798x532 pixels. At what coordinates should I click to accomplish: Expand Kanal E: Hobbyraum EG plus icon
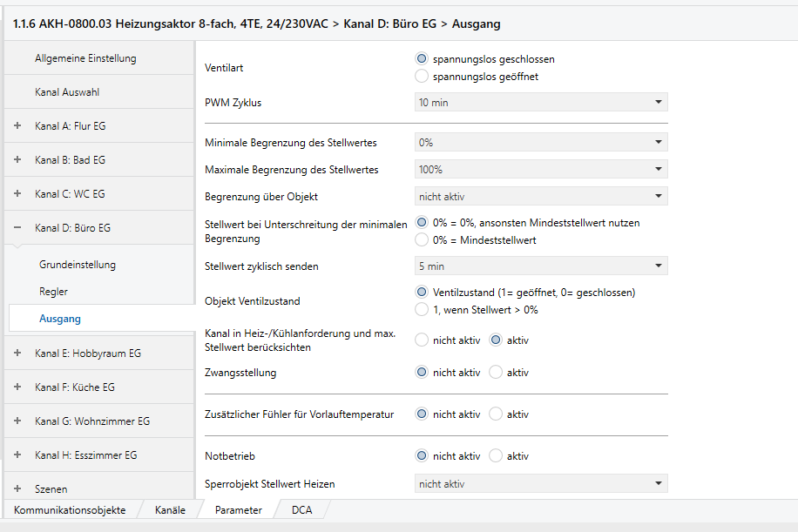[17, 353]
